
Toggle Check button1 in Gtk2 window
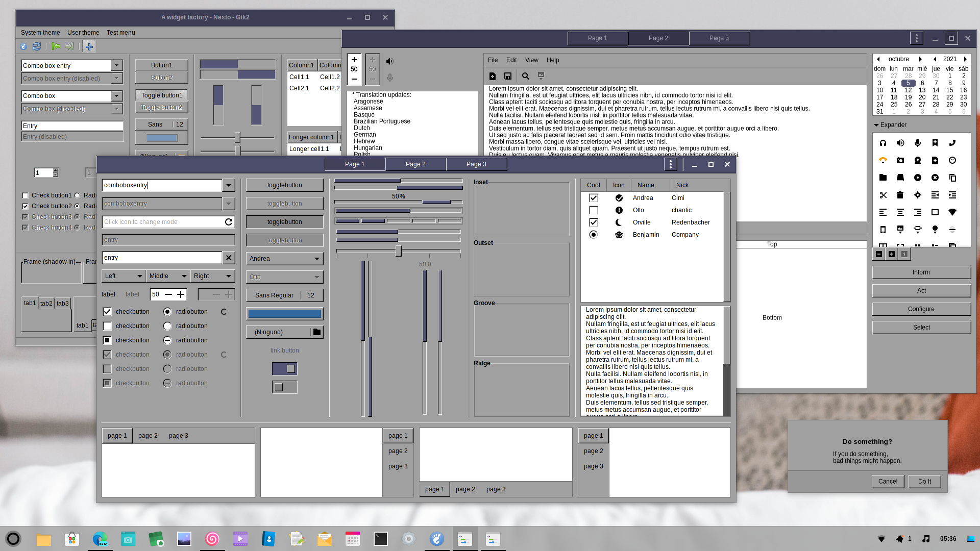point(25,195)
